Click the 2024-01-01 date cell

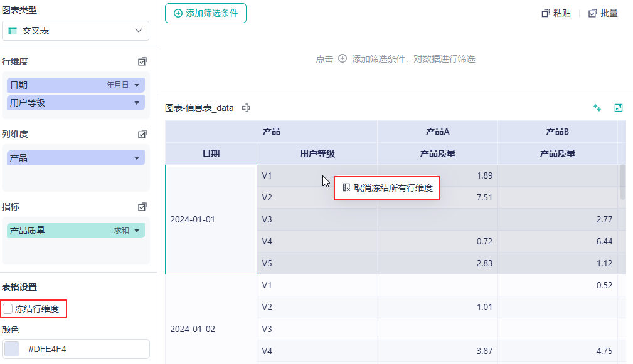pyautogui.click(x=211, y=219)
